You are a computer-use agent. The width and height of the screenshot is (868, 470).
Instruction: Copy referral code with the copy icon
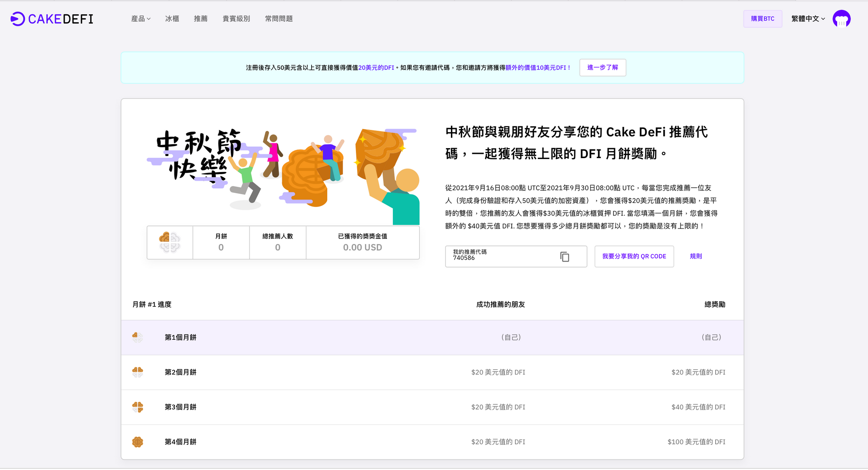[x=565, y=257]
